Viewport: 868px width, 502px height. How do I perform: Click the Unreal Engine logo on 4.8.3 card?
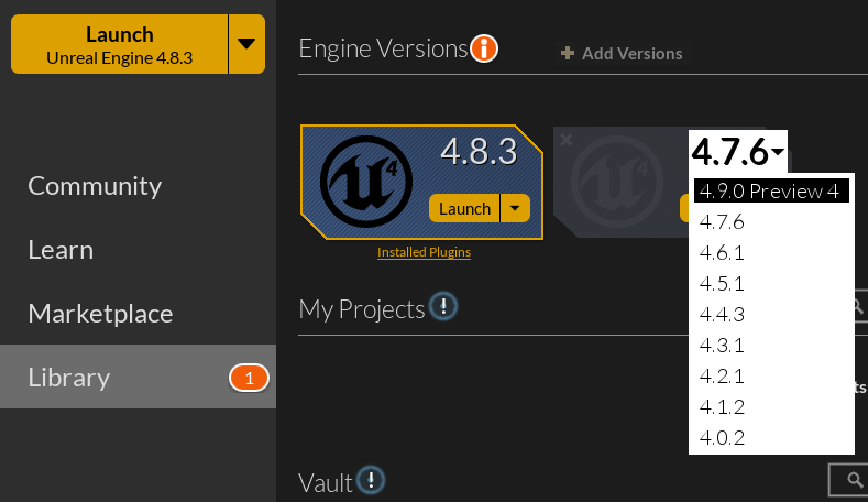(x=366, y=182)
